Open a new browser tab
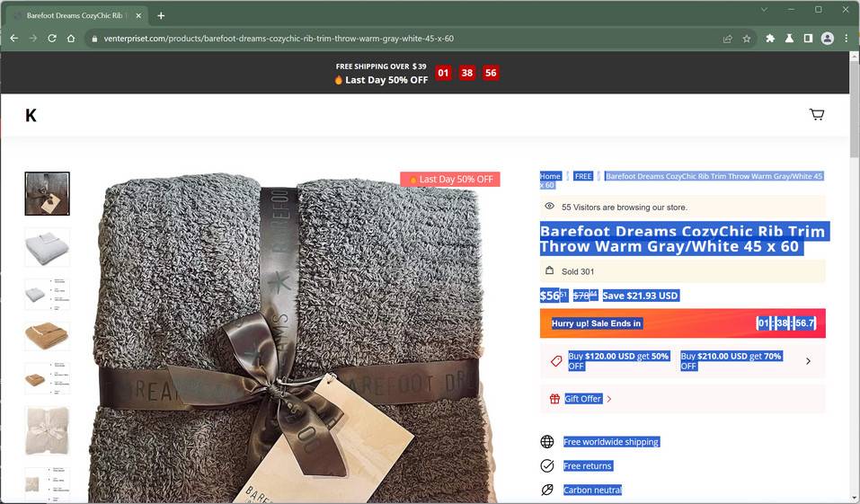 pos(161,16)
